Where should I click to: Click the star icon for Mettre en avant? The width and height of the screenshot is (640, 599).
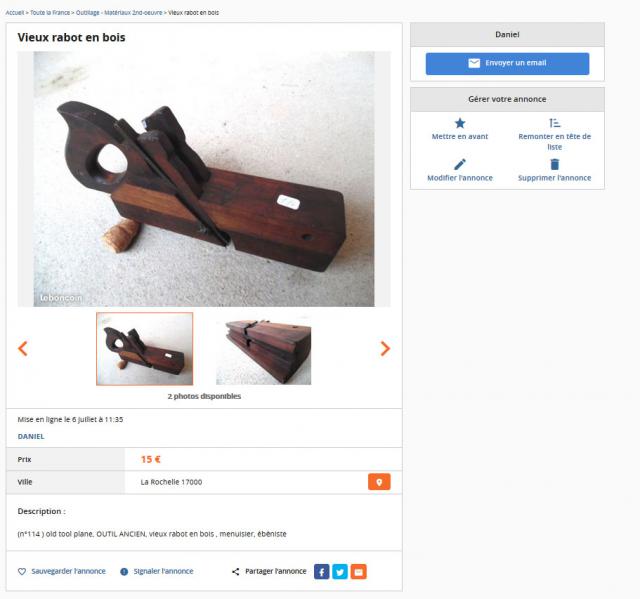[460, 123]
